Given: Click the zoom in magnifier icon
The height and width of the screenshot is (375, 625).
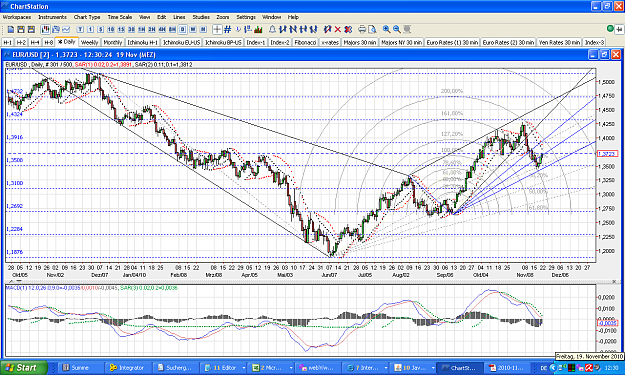Looking at the screenshot, I should pos(386,29).
